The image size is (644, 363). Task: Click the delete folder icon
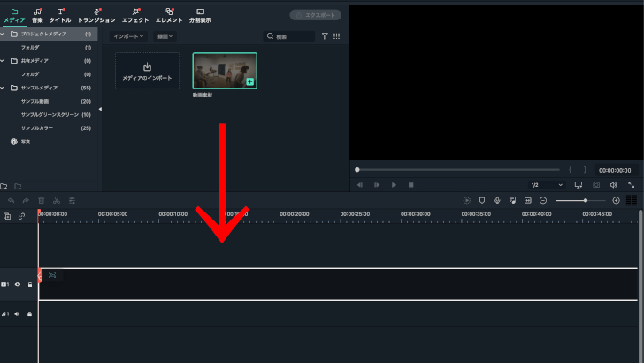tap(18, 187)
